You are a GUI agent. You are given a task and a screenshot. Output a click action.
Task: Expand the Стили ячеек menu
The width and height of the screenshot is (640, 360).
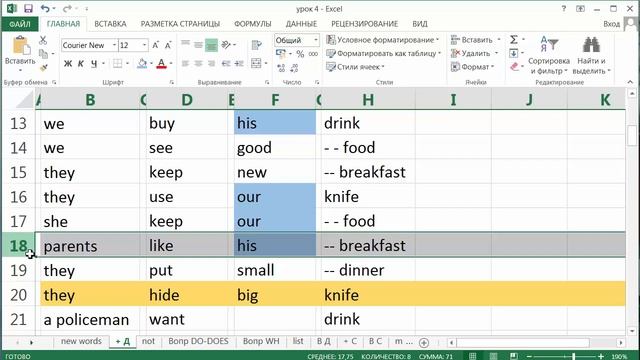(356, 67)
